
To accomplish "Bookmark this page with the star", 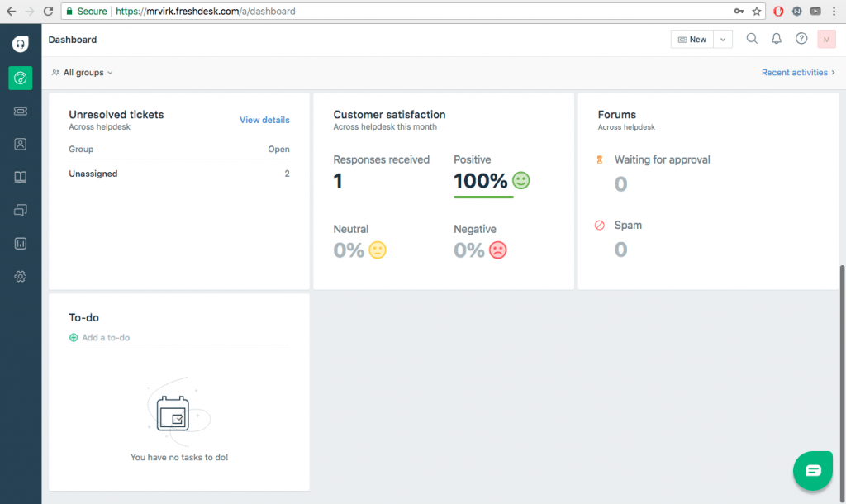I will [x=757, y=12].
